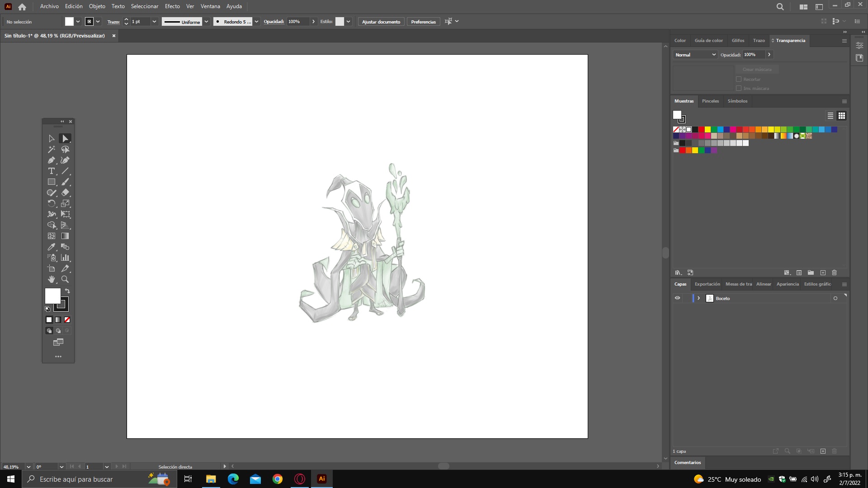Select the Zoom tool
868x488 pixels.
(65, 279)
